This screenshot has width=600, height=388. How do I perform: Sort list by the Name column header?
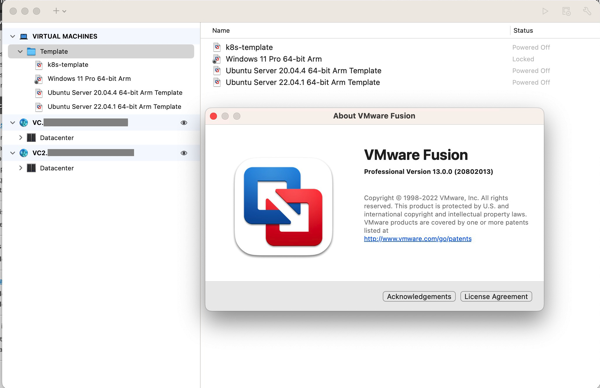[221, 31]
